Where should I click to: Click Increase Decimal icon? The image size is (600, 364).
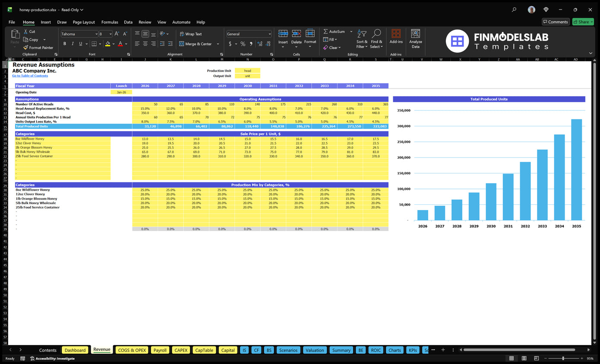260,44
